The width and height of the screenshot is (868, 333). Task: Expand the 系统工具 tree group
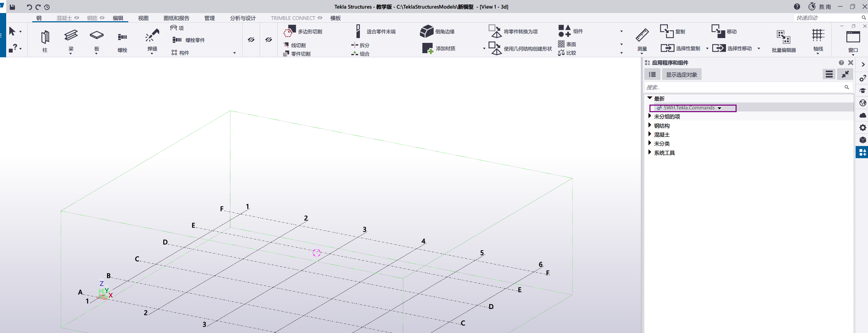649,153
